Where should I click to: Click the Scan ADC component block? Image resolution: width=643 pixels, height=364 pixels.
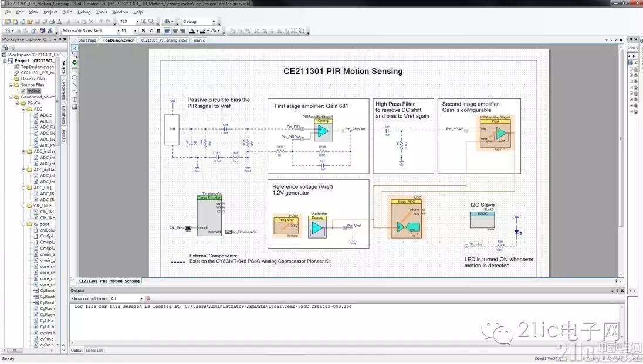[x=406, y=219]
